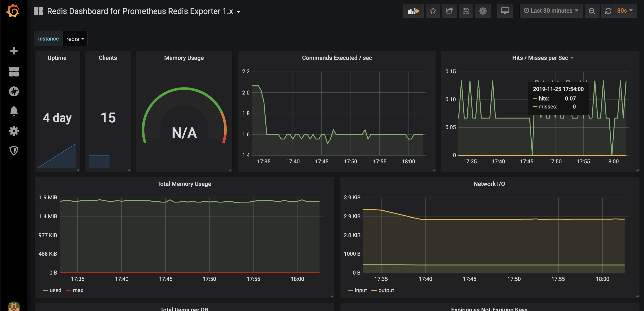Open the Grafana home logo
Image resolution: width=644 pixels, height=311 pixels.
13,11
